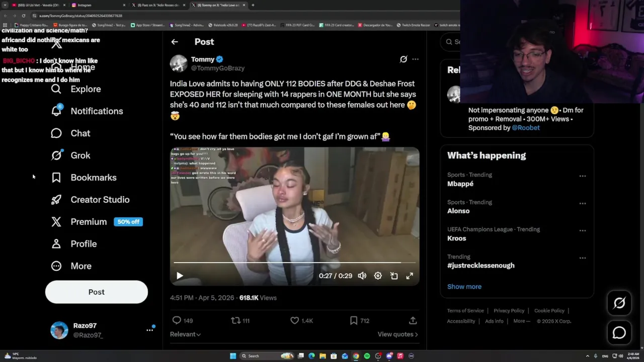
Task: Open Ads info footer link
Action: coord(494,321)
